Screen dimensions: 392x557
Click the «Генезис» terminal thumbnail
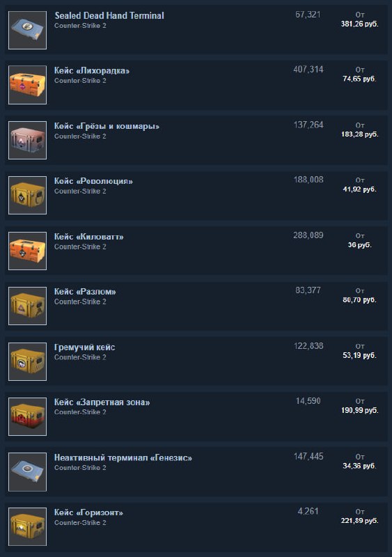27,472
